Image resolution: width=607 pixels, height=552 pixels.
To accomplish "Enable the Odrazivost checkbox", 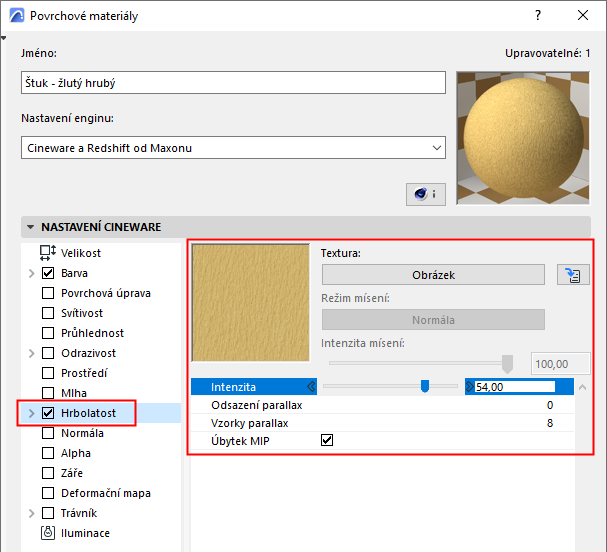I will 48,353.
